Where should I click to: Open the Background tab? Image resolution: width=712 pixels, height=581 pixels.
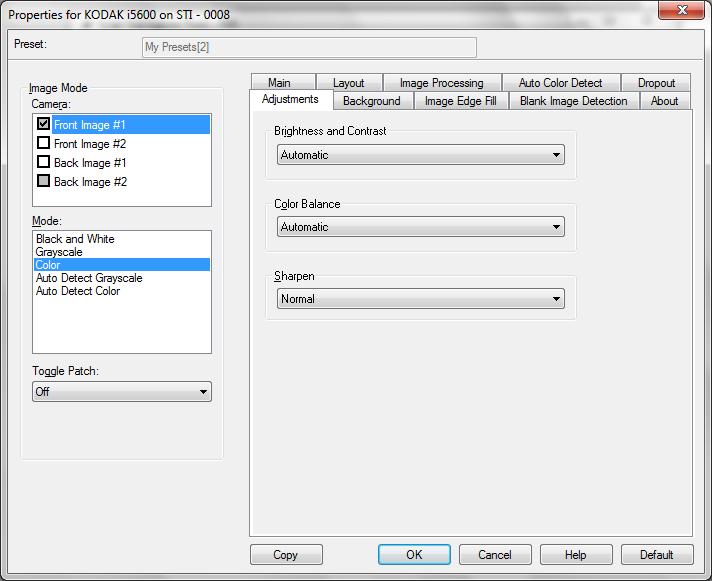372,101
